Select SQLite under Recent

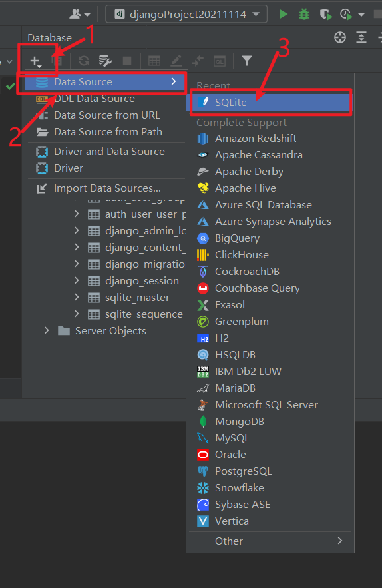point(270,102)
